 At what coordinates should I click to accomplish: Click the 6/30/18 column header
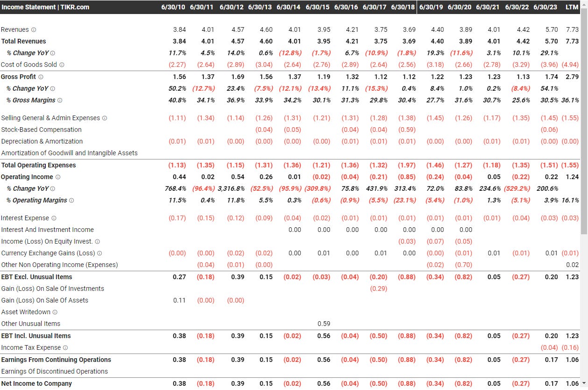pos(403,7)
